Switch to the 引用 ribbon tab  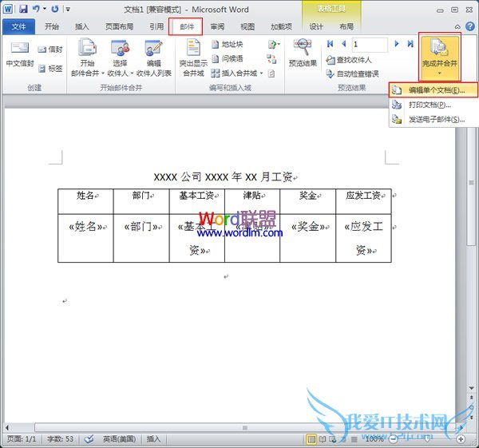pyautogui.click(x=156, y=27)
